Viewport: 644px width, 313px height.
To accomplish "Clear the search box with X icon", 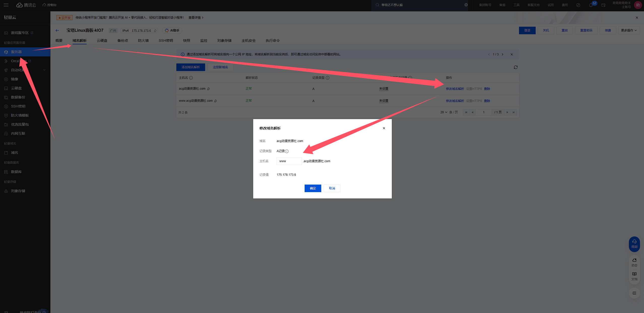I will (x=466, y=5).
